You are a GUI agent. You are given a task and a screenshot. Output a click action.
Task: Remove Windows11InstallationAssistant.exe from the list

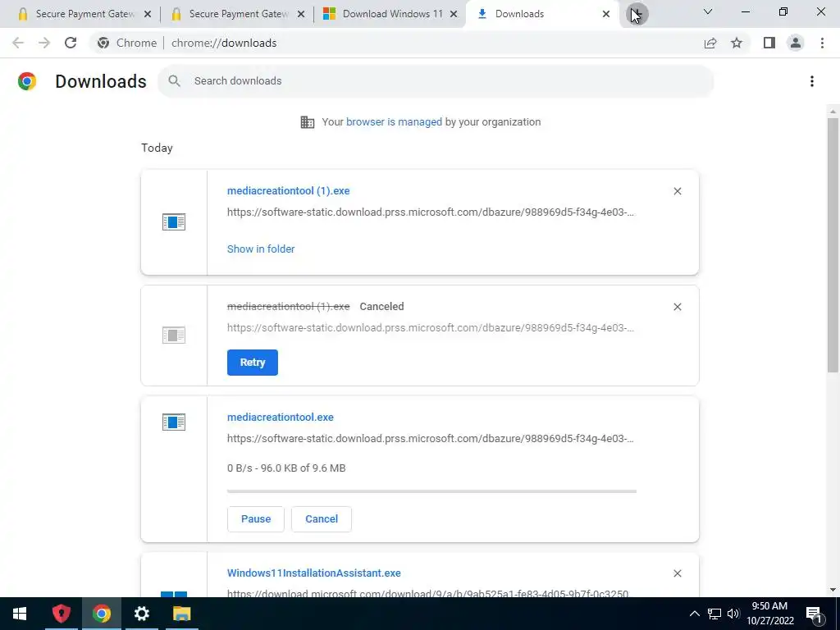tap(677, 573)
